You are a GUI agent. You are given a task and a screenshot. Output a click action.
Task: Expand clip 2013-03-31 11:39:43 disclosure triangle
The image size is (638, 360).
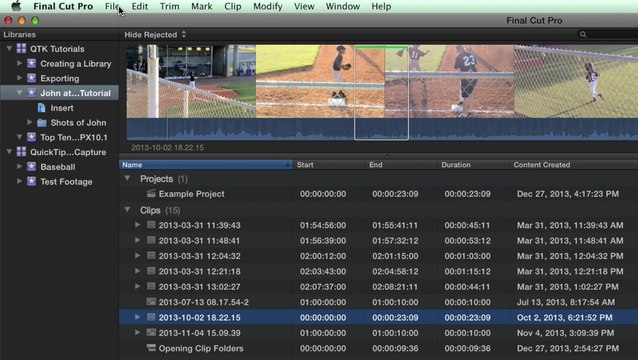point(138,225)
